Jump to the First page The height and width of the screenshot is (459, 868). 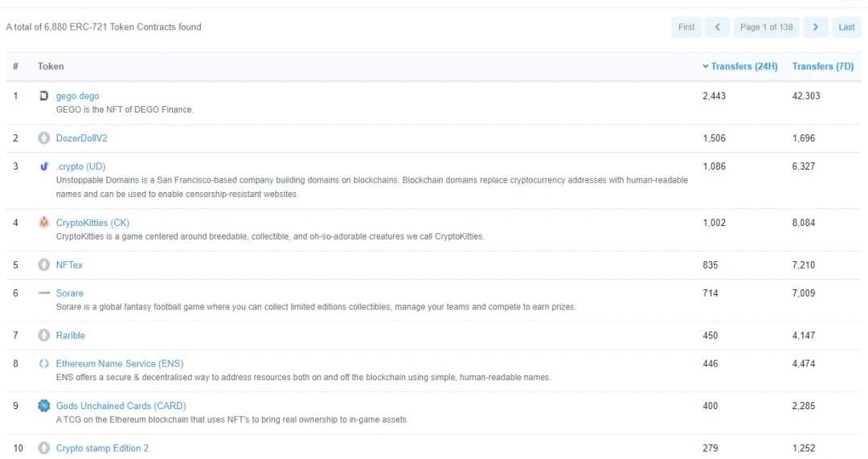686,27
